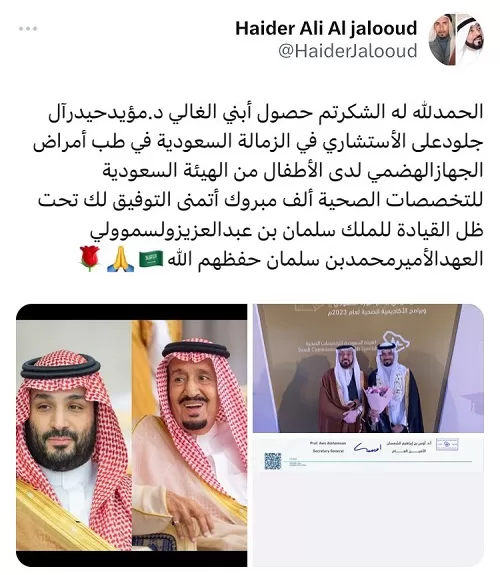Click the QR code on the certificate
The image size is (500, 575).
coord(273,461)
